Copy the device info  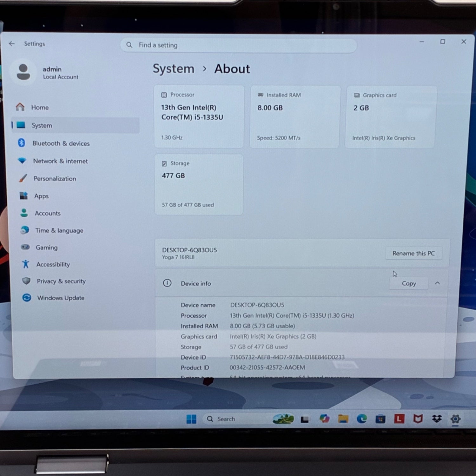[409, 283]
